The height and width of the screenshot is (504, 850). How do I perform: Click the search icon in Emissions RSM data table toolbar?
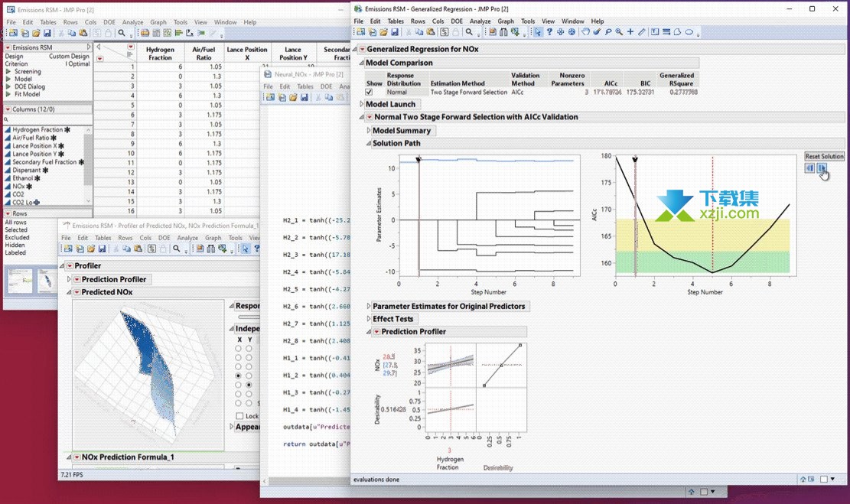tap(122, 33)
